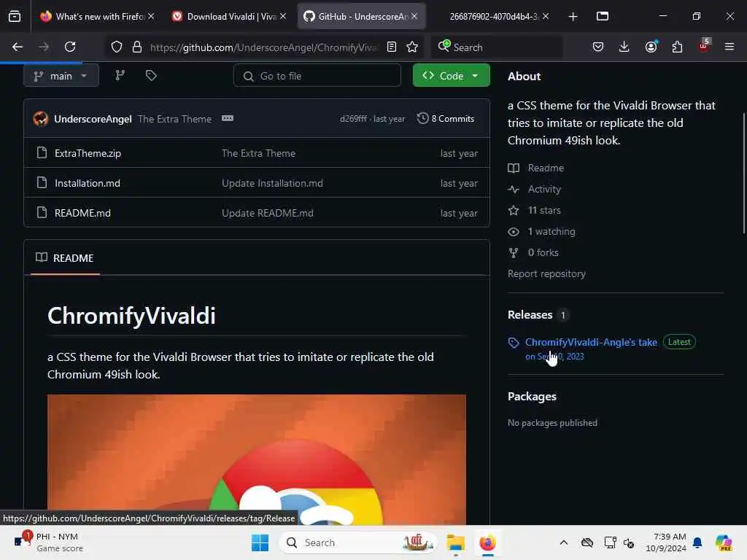The width and height of the screenshot is (747, 560).
Task: Open main branch selector dropdown
Action: 61,76
